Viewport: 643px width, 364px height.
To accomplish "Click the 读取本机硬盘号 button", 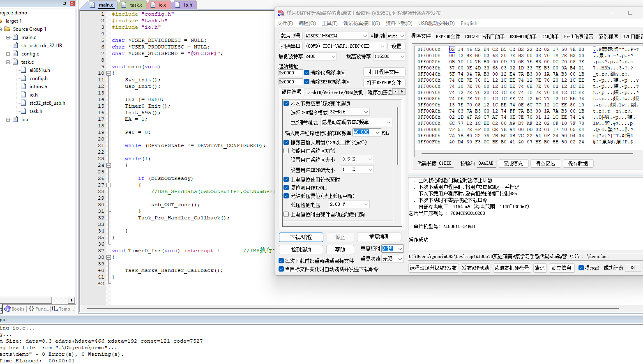I will click(512, 268).
